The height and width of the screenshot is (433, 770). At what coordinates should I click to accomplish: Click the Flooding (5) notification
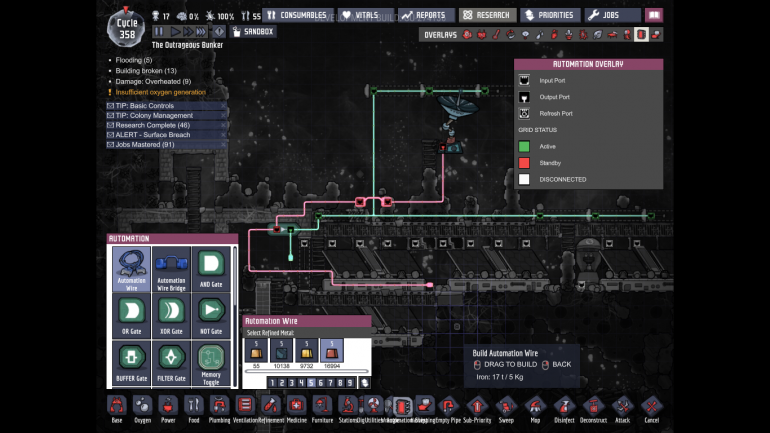134,60
